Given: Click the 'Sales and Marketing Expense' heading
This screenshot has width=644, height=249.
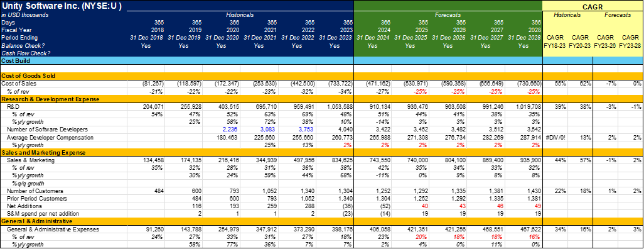Looking at the screenshot, I should click(x=43, y=152).
